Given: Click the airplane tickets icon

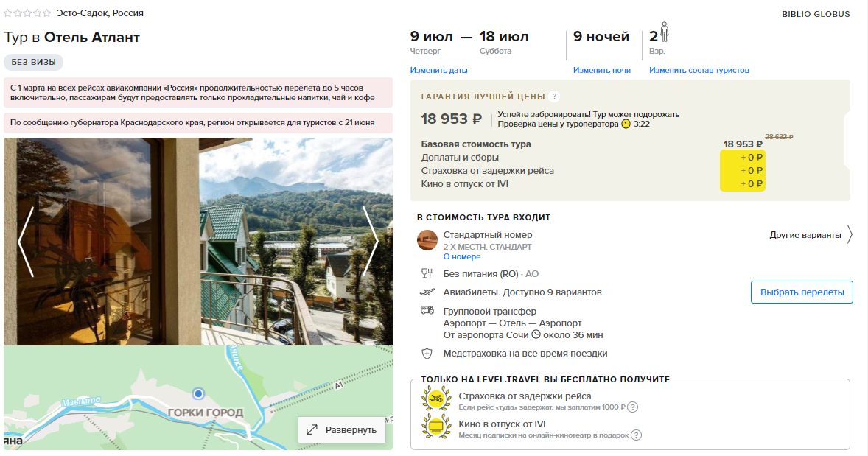Looking at the screenshot, I should click(x=427, y=292).
